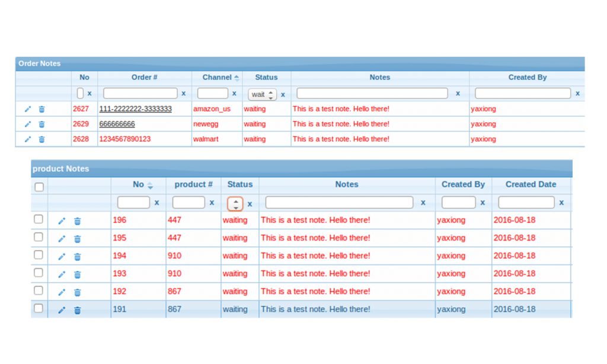The image size is (607, 364).
Task: Clear the Order # filter with x
Action: point(184,93)
